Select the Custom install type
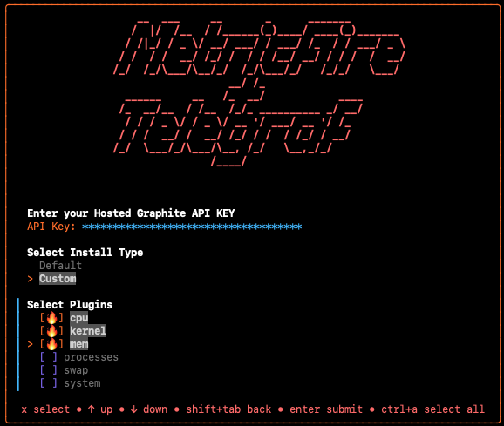 pos(58,279)
